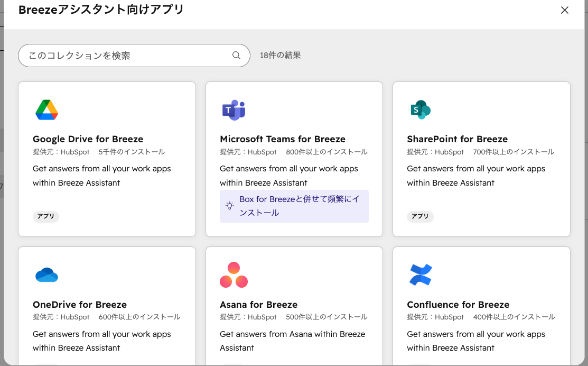Click 提供元：HubSpot on Google Drive card
Screen dimensions: 588x366
[x=61, y=152]
